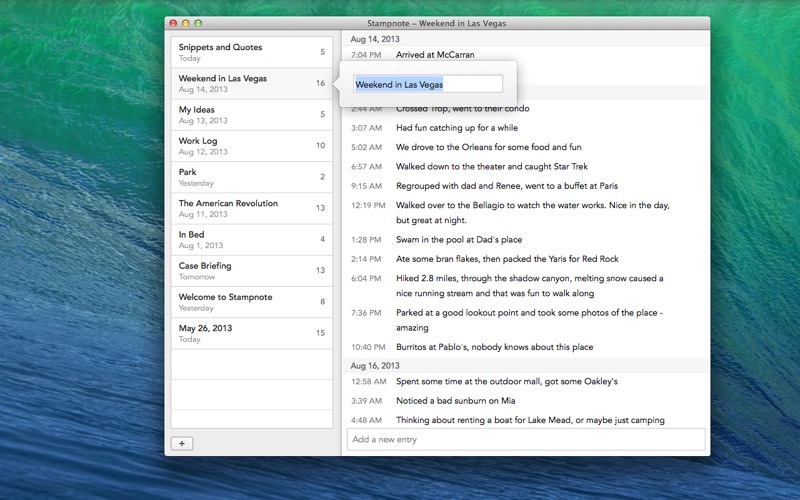Click the note title rename field
Viewport: 800px width, 500px height.
click(x=428, y=84)
